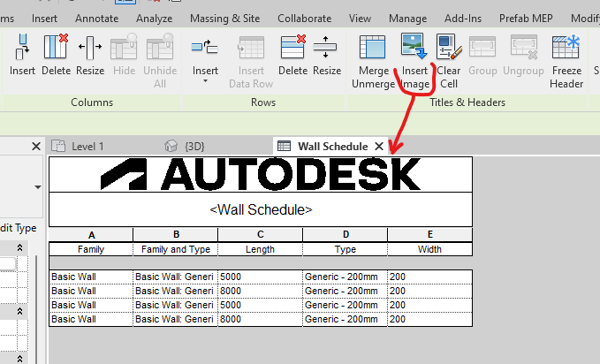This screenshot has width=600, height=364.
Task: Click the last row's Generic - 200mm cell
Action: click(346, 319)
